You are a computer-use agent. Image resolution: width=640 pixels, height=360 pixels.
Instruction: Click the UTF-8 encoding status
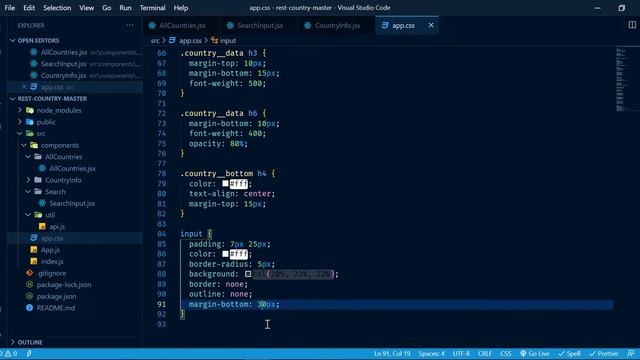[x=461, y=354]
